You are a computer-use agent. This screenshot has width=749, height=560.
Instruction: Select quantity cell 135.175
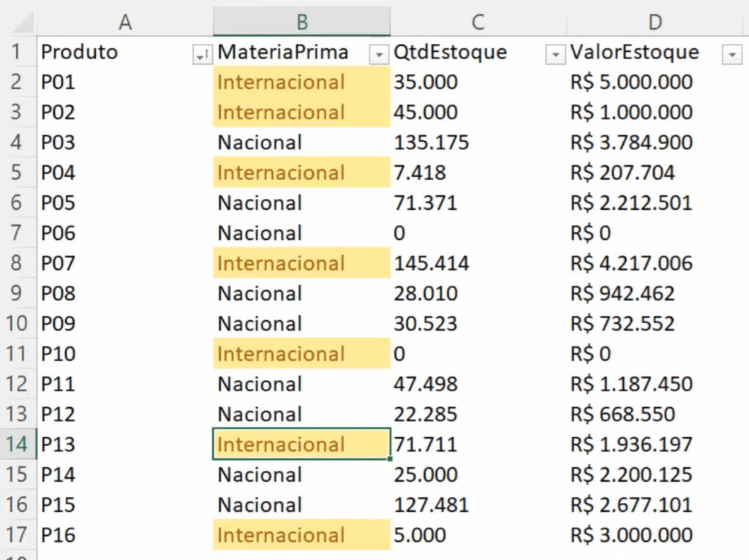(478, 143)
